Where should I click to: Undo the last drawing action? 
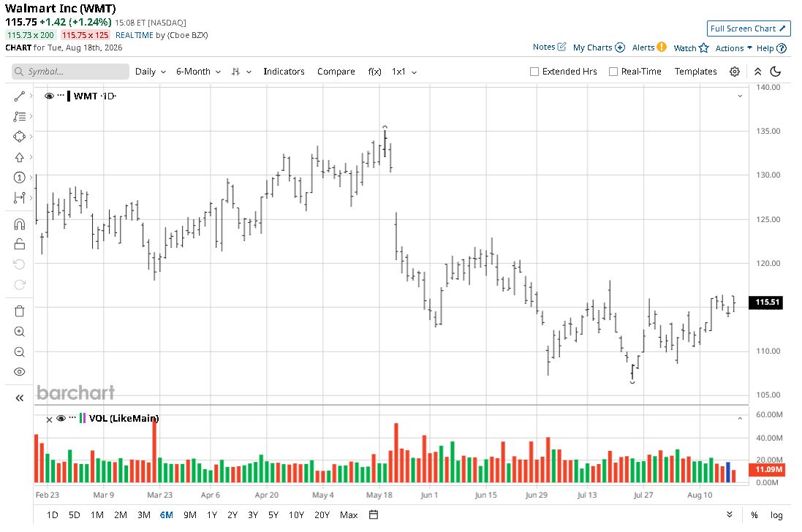[x=20, y=265]
